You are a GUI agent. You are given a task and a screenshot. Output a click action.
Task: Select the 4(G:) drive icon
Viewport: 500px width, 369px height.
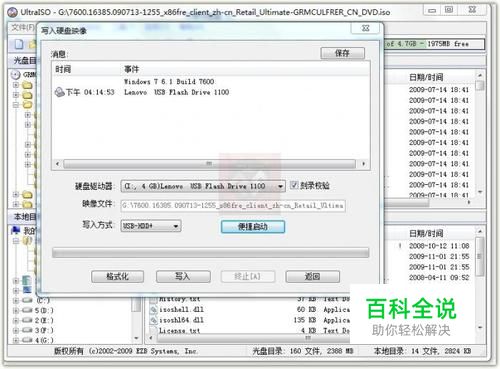(x=27, y=340)
